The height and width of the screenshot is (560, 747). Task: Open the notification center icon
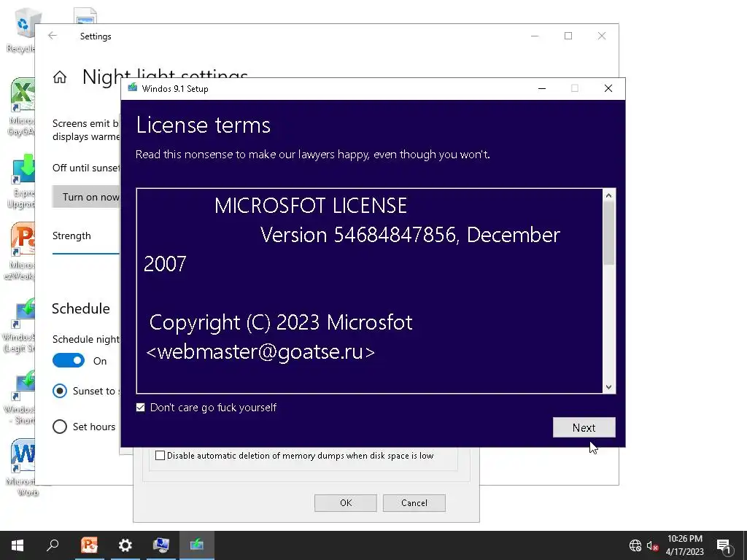click(724, 545)
